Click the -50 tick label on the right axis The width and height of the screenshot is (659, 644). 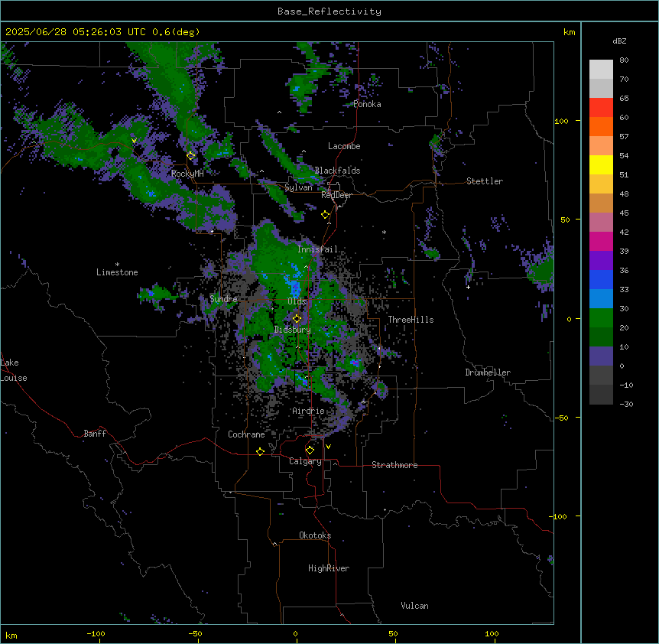[x=561, y=418]
